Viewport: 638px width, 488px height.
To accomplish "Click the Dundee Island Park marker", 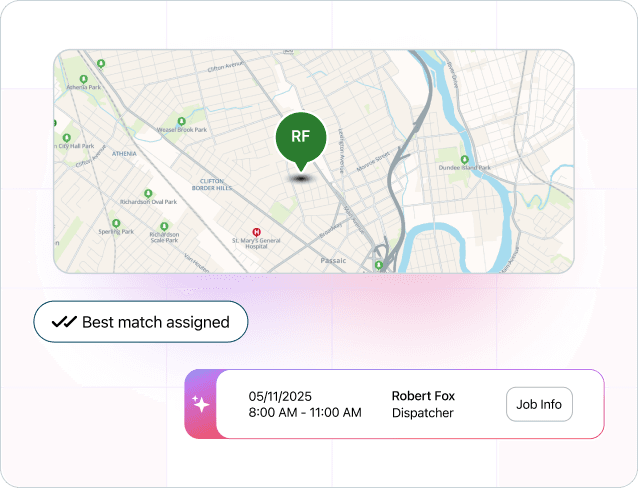I will point(463,160).
